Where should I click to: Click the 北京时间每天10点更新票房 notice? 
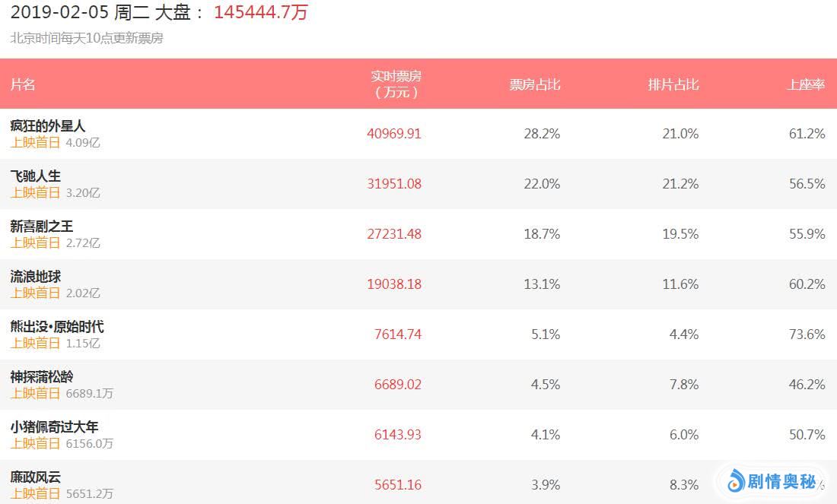[87, 38]
